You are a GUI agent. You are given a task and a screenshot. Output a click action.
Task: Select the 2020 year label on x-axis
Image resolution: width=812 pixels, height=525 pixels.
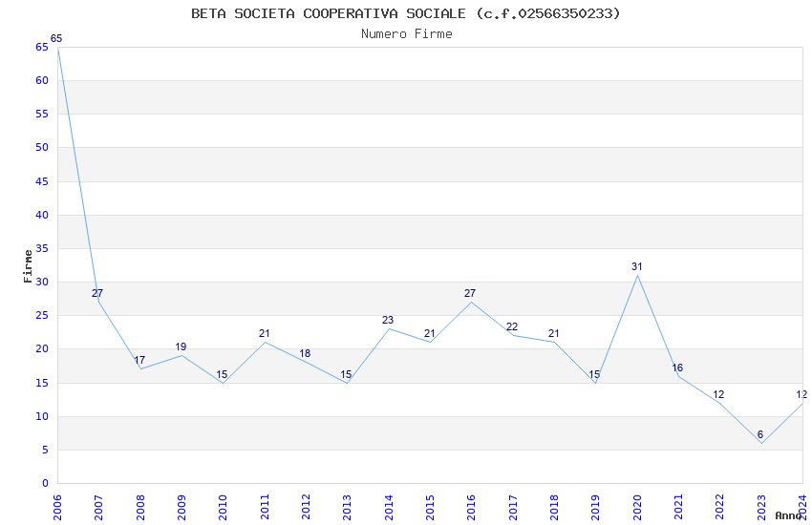click(637, 508)
